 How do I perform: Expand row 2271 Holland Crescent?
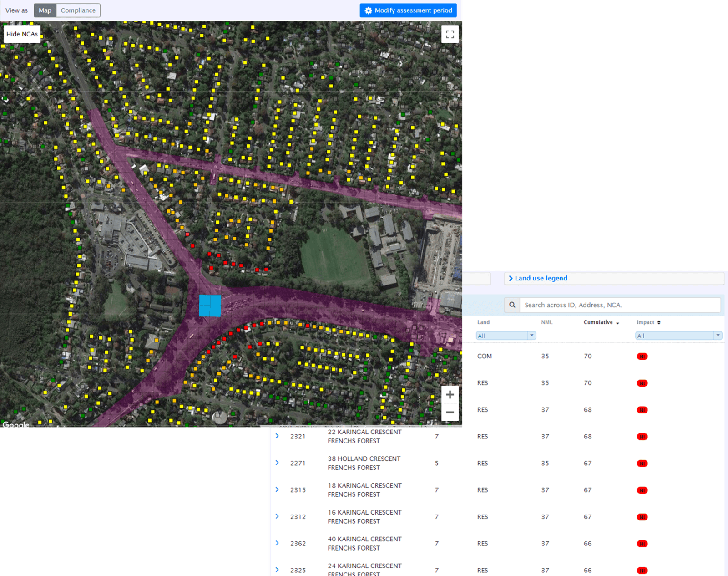(x=277, y=463)
